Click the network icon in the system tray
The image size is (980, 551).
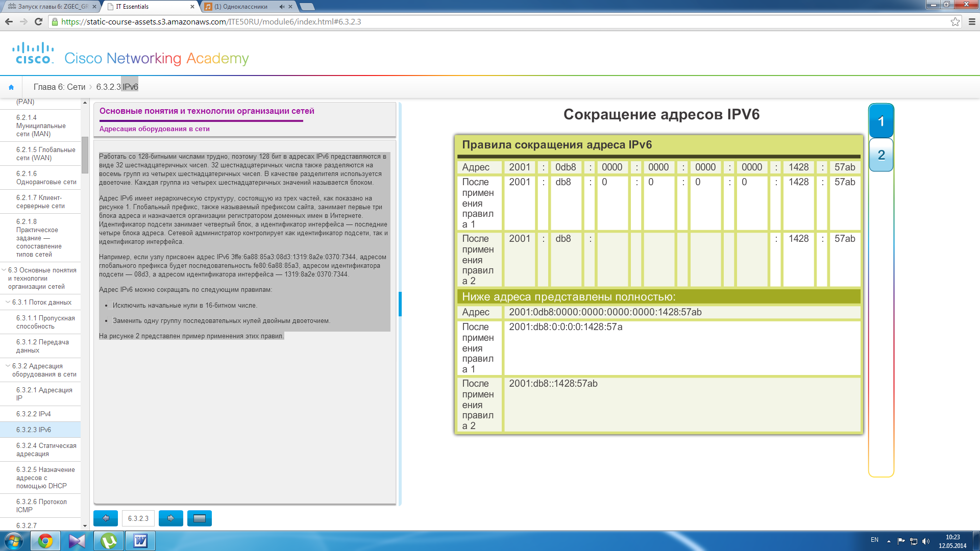coord(914,541)
